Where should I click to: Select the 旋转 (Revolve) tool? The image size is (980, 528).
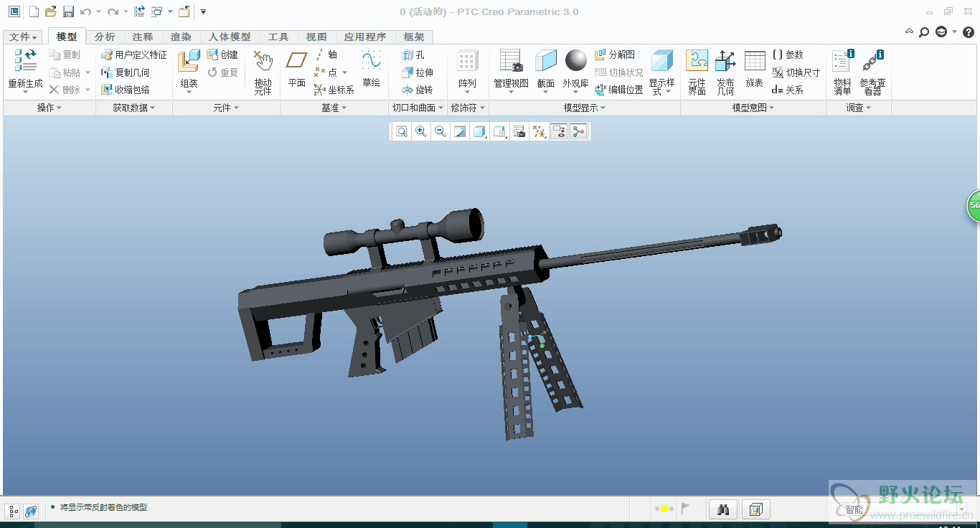click(418, 90)
